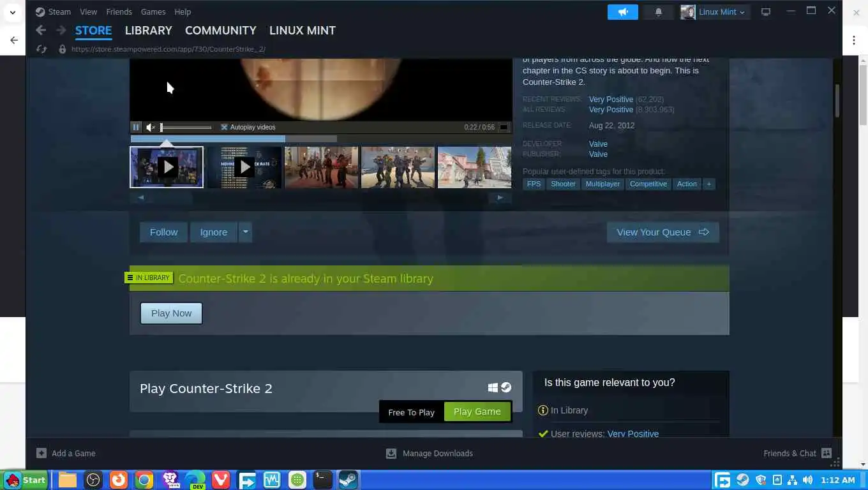Open all reviews Very Positive link
The image size is (868, 490).
(611, 110)
